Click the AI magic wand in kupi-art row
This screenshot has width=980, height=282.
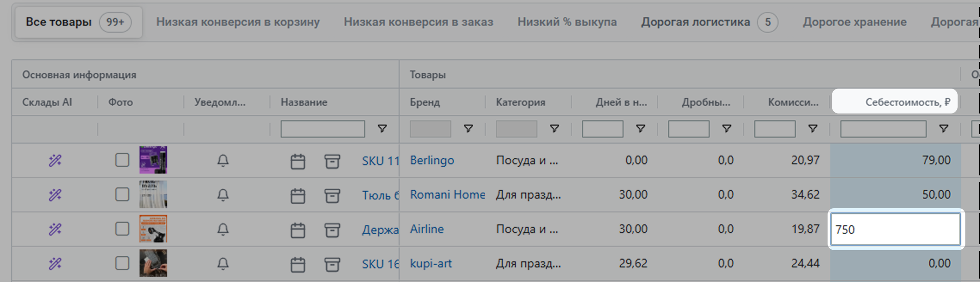tap(55, 264)
